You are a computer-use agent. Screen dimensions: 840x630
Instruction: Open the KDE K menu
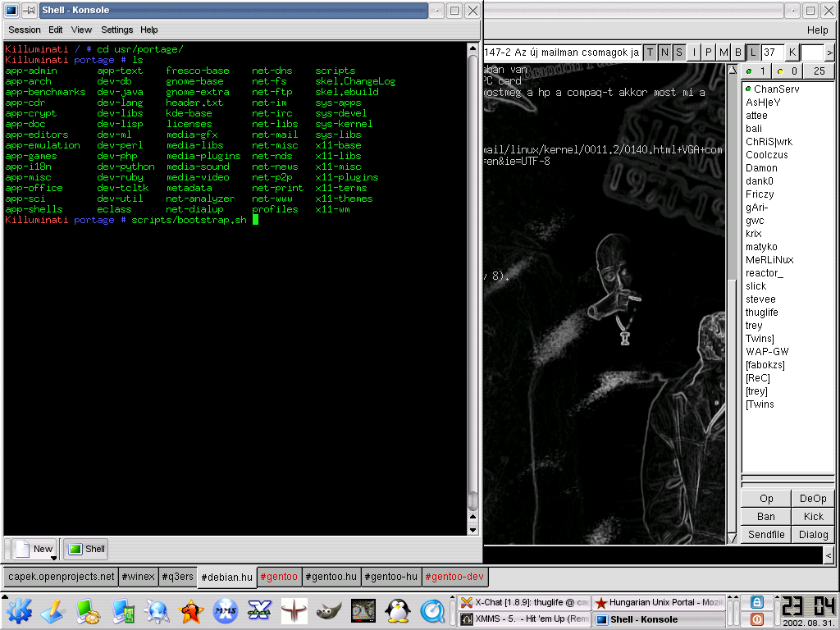click(x=19, y=610)
